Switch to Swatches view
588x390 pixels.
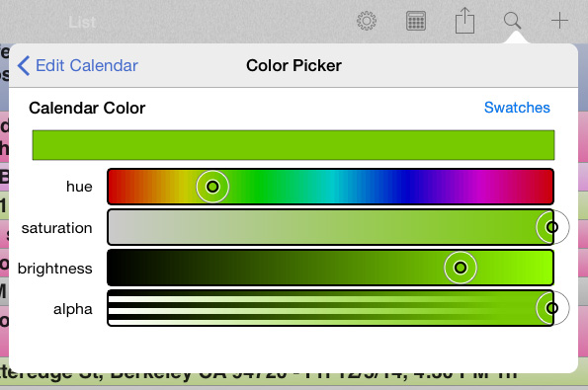(x=517, y=108)
